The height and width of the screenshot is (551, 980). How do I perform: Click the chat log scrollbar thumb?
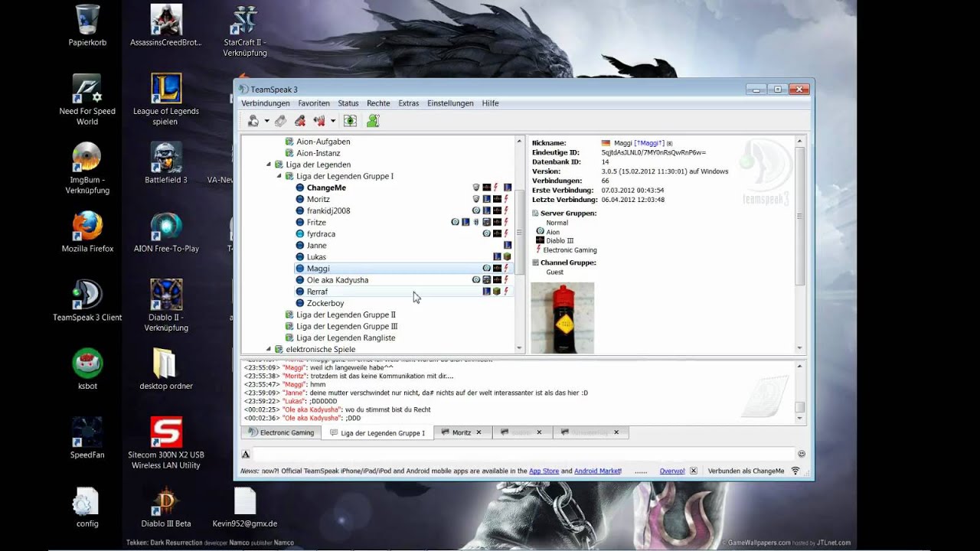click(800, 407)
